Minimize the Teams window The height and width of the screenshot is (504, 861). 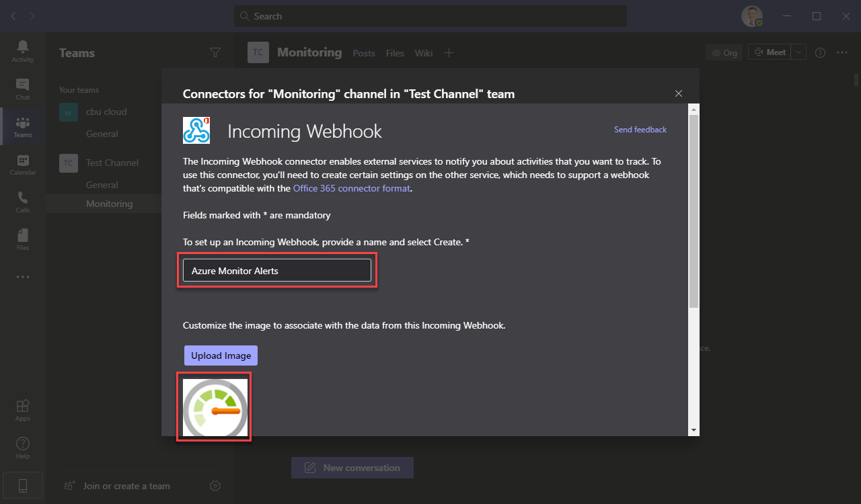(x=786, y=16)
